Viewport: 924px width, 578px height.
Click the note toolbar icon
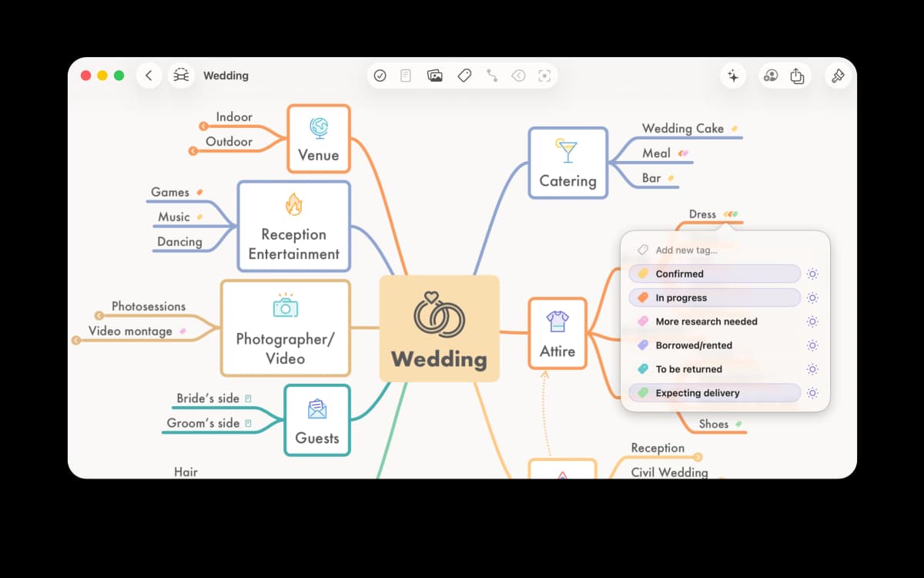point(406,76)
